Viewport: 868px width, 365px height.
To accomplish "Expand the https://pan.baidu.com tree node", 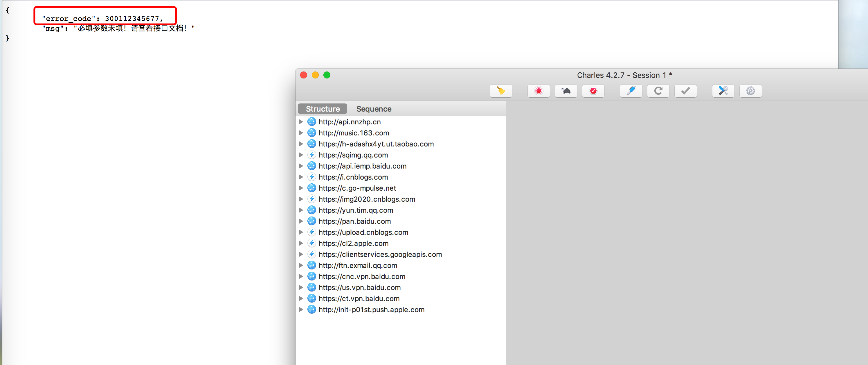I will point(301,221).
